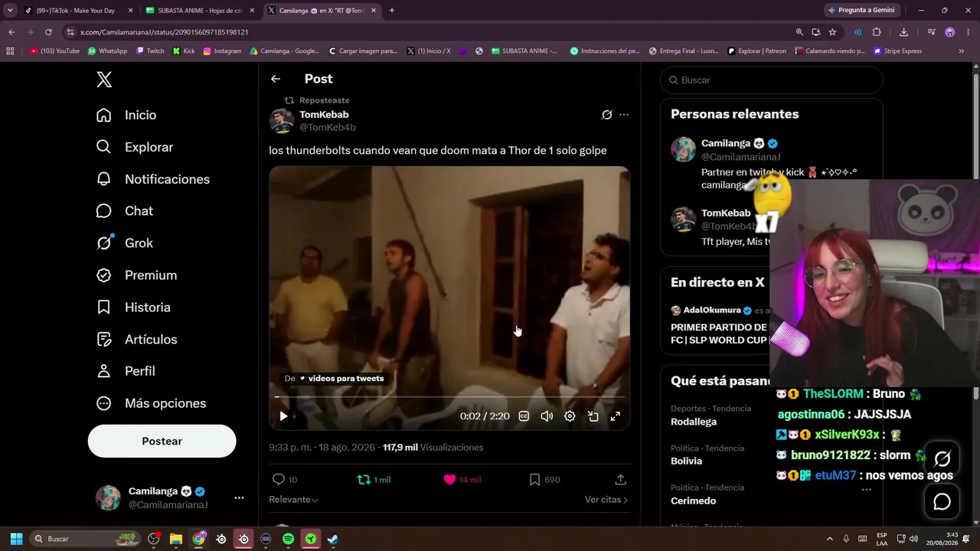Open Ver citas link
Screen dimensions: 980x551
coord(606,500)
